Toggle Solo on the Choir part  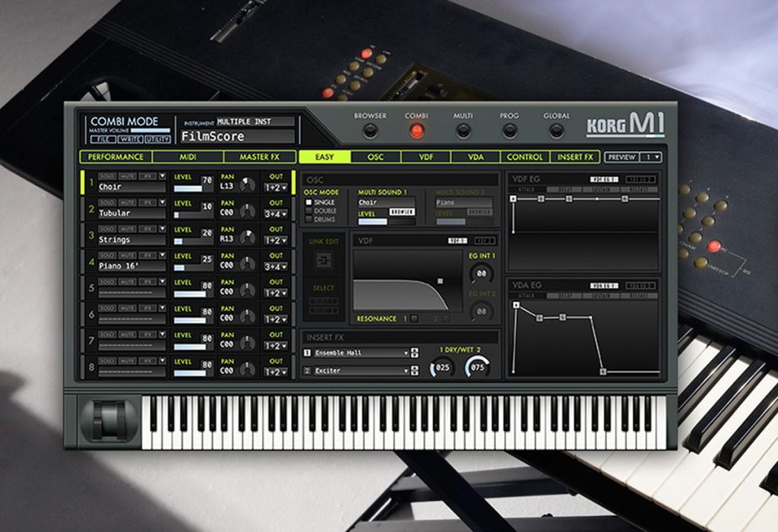pos(107,176)
